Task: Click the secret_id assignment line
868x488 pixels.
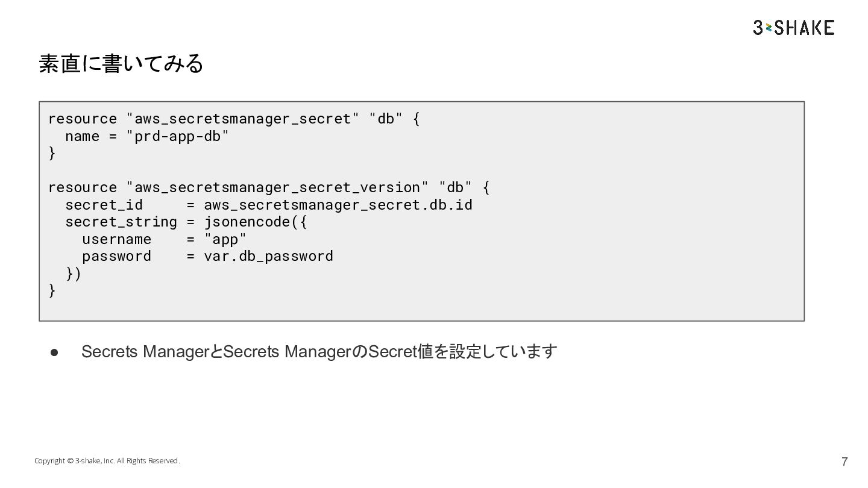Action: pos(269,205)
